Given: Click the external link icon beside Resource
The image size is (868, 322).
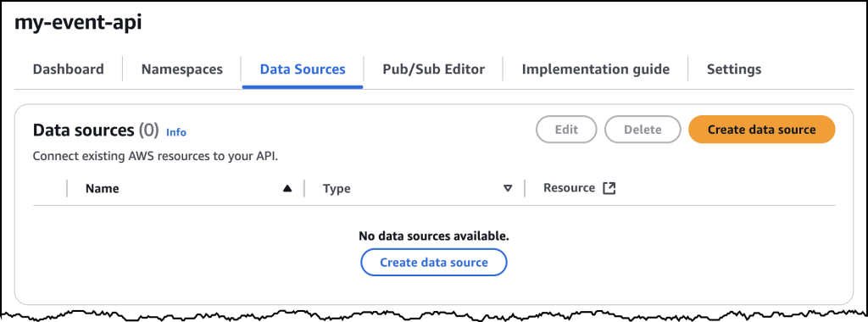Looking at the screenshot, I should click(609, 188).
